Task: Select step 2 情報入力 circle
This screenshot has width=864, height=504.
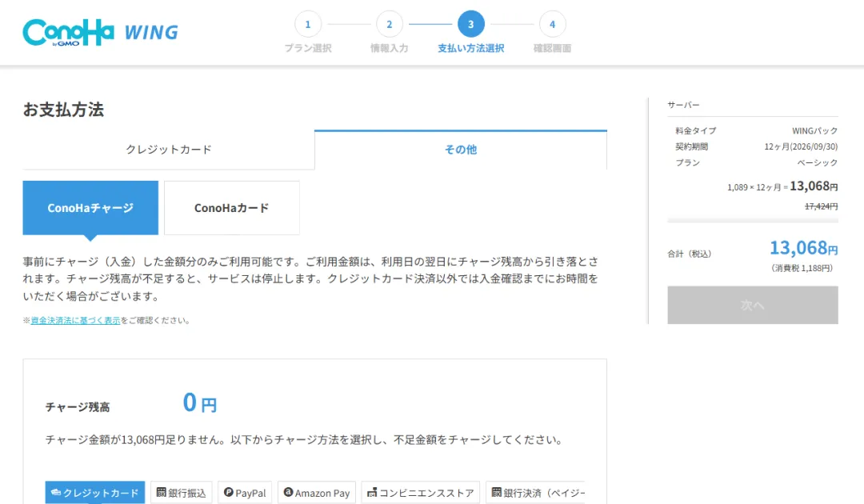Action: coord(389,24)
